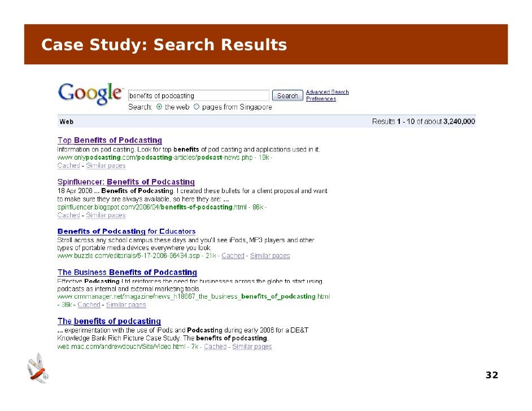Open 'Benefits of Podcasting for Educators' result
532x411 pixels.
[x=126, y=231]
